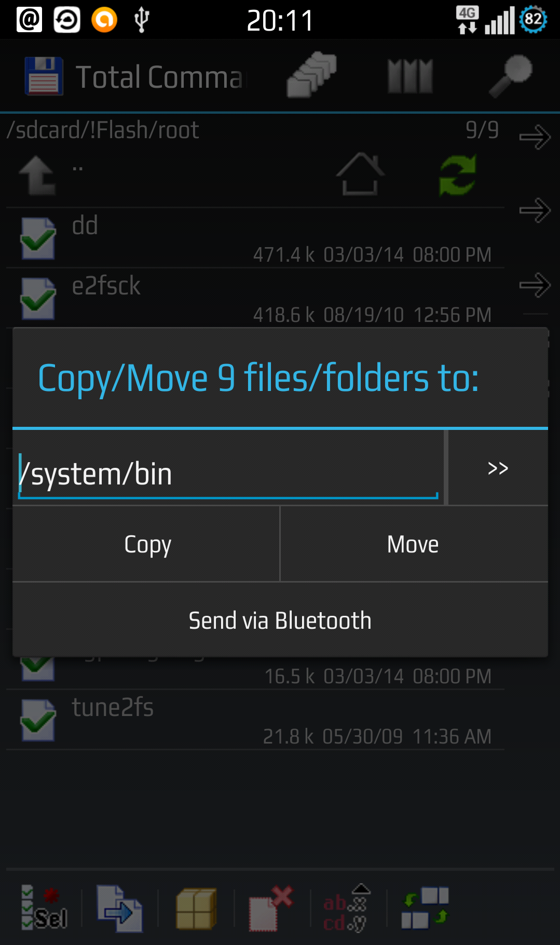Go up to the parent folder arrow
Viewport: 560px width, 945px height.
[37, 176]
